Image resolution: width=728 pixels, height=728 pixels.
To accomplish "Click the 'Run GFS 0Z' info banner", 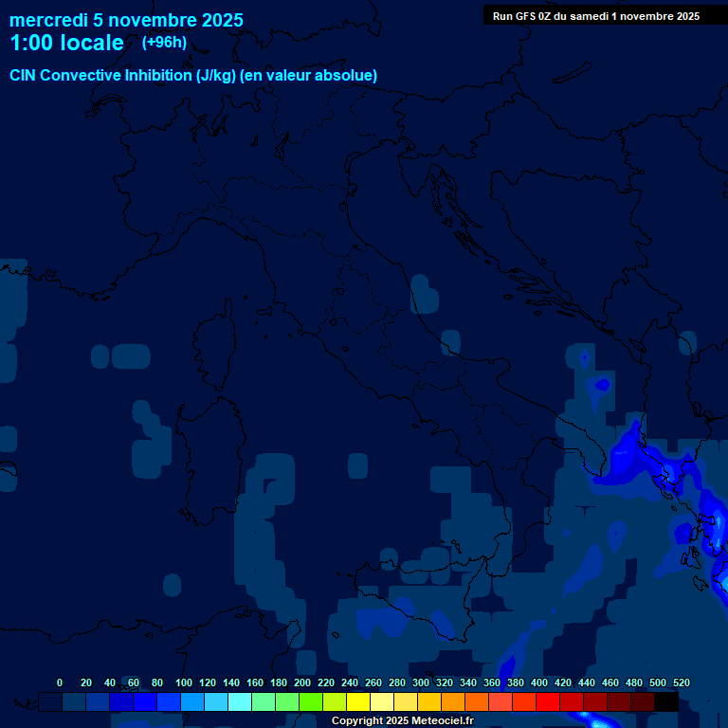I will [596, 16].
